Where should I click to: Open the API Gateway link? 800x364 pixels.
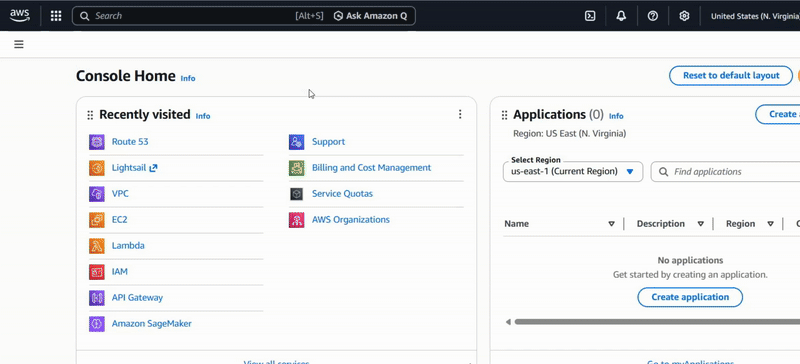137,298
